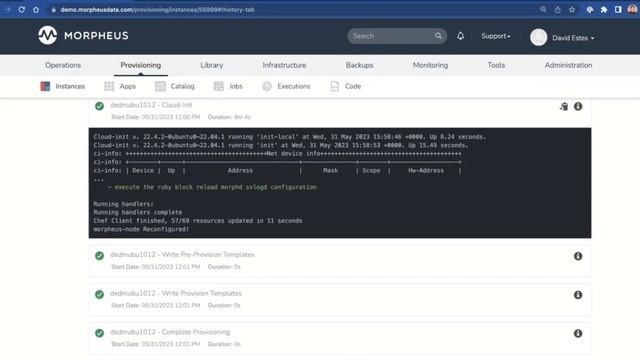This screenshot has width=640, height=360.
Task: Open dedmubu1012 - Write Provision Templates title
Action: tap(176, 293)
